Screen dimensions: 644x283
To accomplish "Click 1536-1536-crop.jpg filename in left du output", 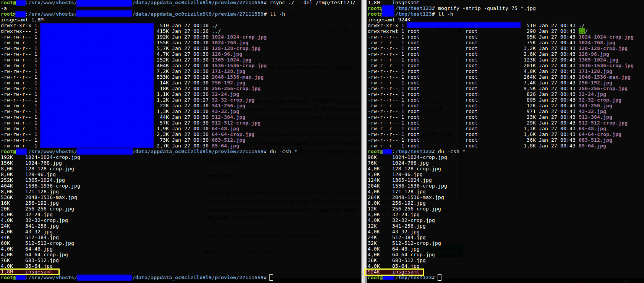I will (x=53, y=186).
